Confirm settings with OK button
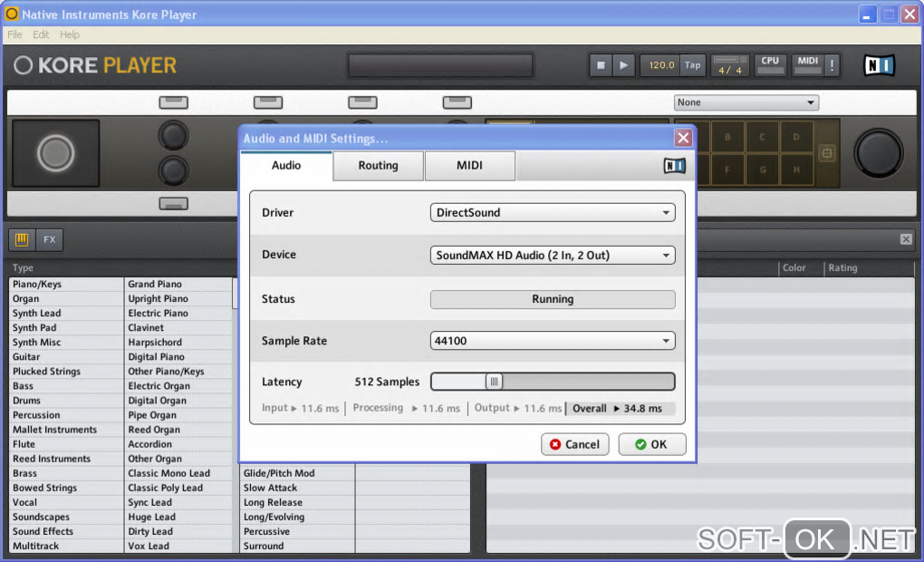 click(x=651, y=445)
